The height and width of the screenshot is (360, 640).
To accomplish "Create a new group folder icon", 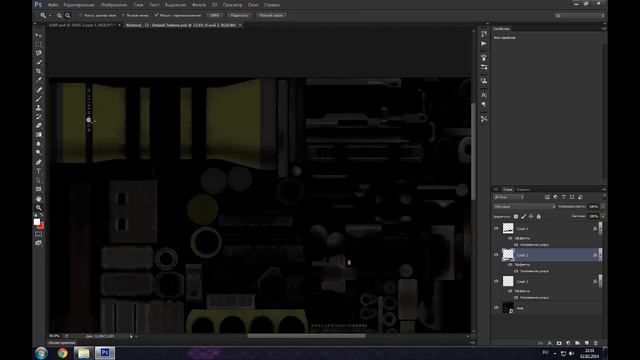I will (577, 343).
